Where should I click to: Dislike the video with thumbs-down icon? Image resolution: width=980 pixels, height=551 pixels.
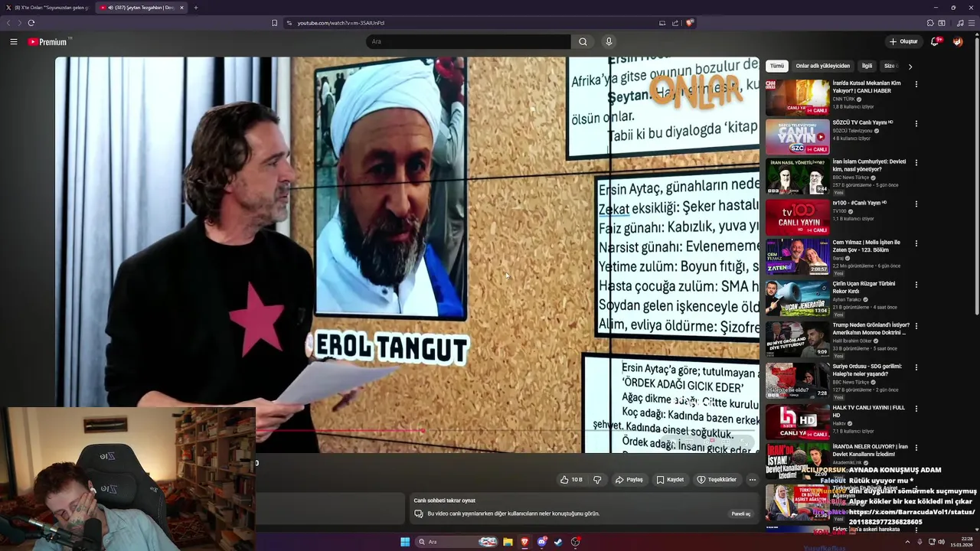[597, 480]
